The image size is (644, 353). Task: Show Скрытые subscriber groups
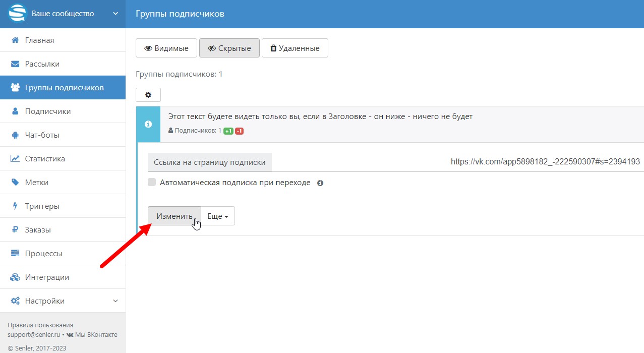point(229,48)
